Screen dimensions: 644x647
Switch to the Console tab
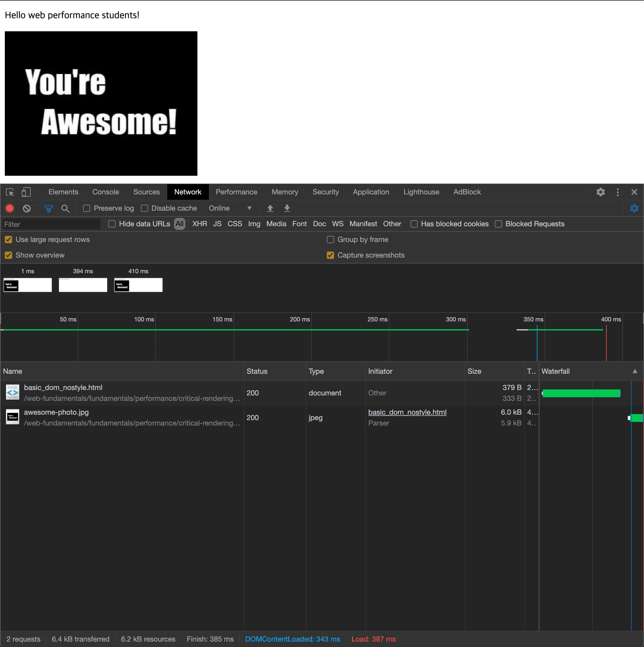pyautogui.click(x=106, y=192)
